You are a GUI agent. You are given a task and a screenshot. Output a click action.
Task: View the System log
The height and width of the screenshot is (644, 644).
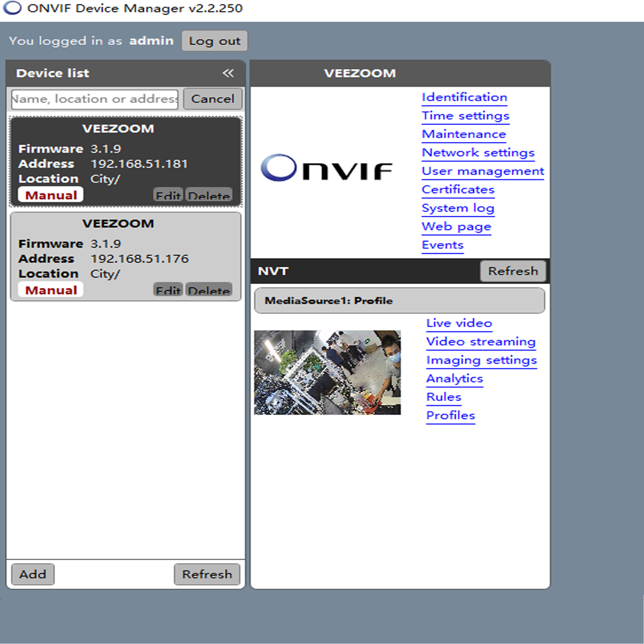458,208
